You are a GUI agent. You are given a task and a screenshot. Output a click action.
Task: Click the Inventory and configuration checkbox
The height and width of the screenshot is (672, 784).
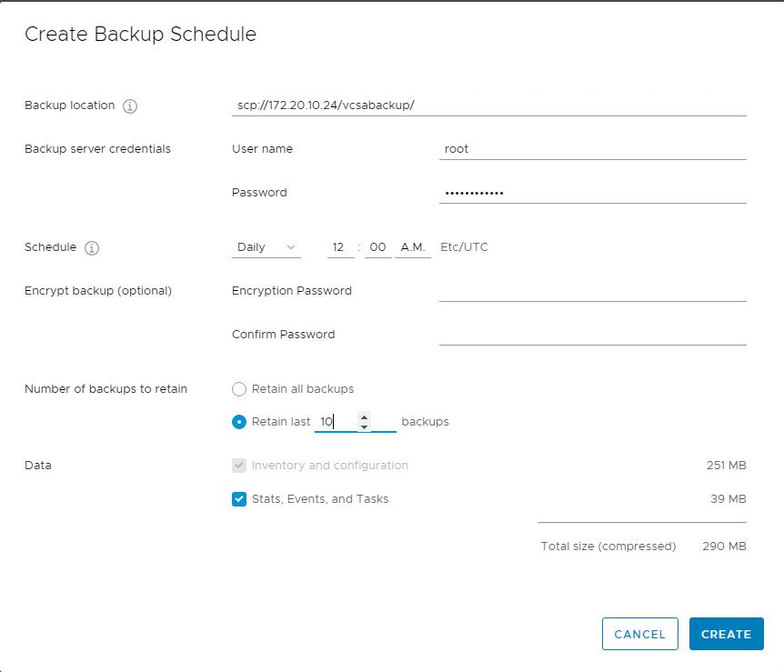(x=239, y=466)
